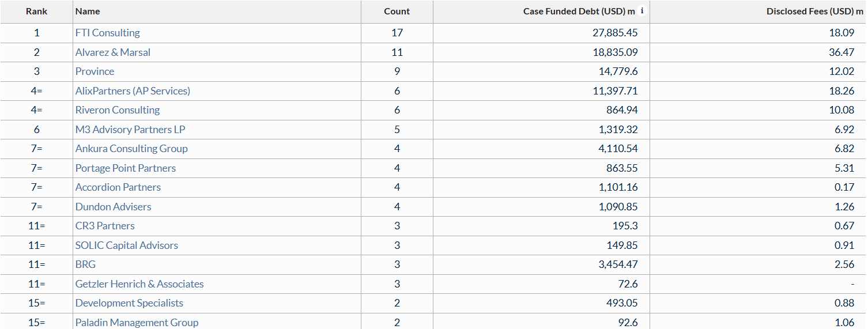Open Paladin Management Group link

pyautogui.click(x=137, y=323)
